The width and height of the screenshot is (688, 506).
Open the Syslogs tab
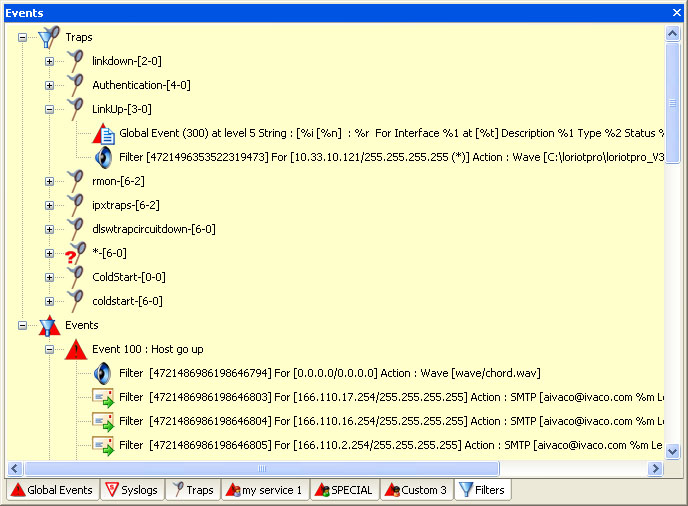point(132,490)
